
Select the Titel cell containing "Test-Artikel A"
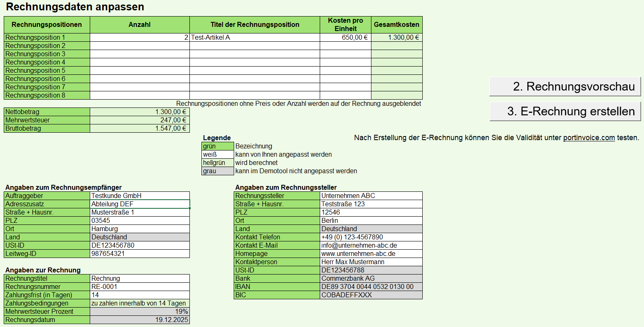[254, 37]
